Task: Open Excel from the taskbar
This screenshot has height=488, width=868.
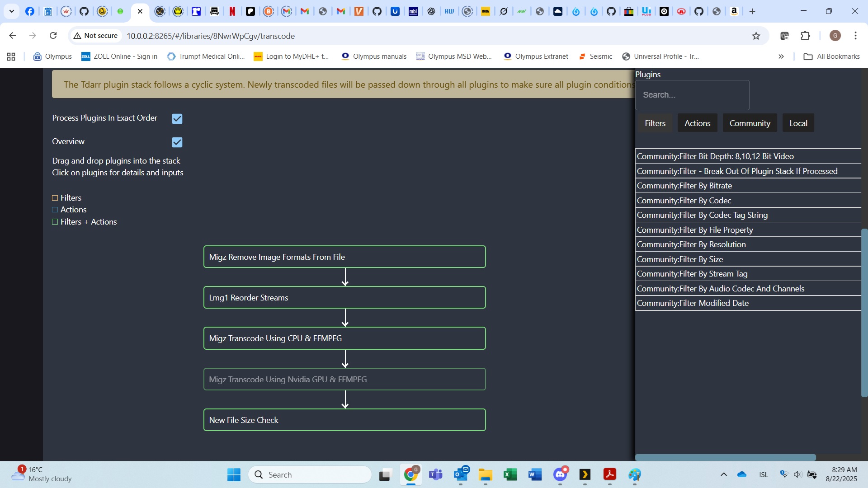Action: click(510, 474)
